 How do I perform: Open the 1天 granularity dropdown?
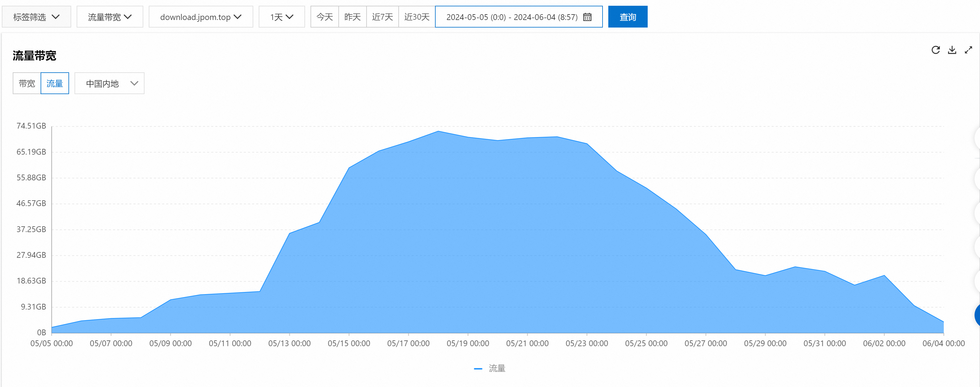(281, 17)
